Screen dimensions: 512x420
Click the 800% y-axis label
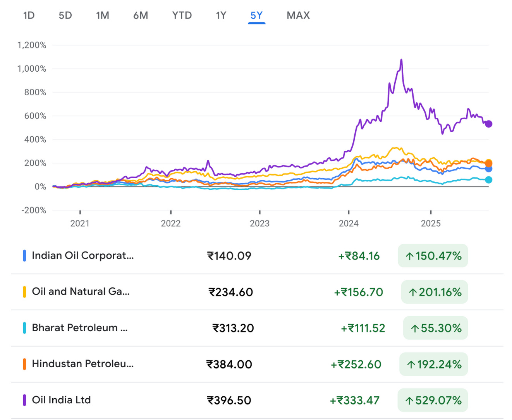click(35, 93)
